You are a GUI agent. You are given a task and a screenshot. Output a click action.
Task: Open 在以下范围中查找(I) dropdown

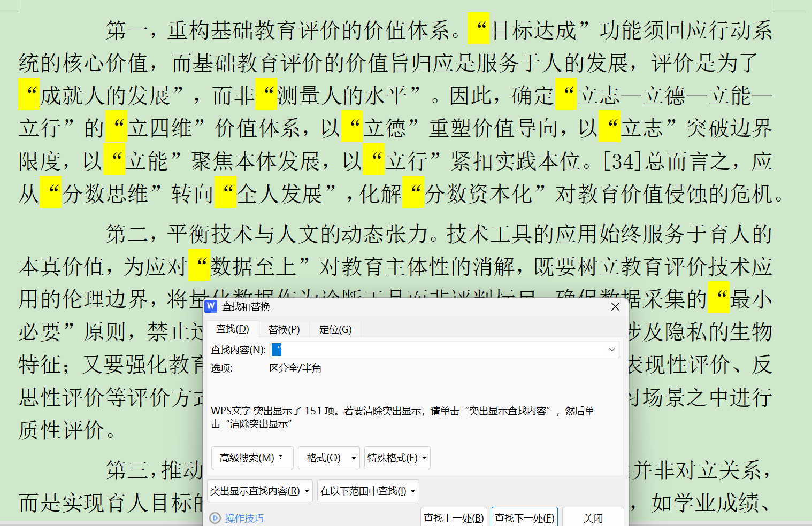click(x=368, y=491)
